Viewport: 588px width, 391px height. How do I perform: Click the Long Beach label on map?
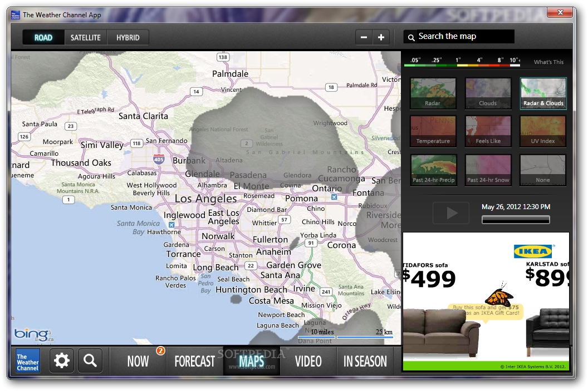(x=215, y=268)
